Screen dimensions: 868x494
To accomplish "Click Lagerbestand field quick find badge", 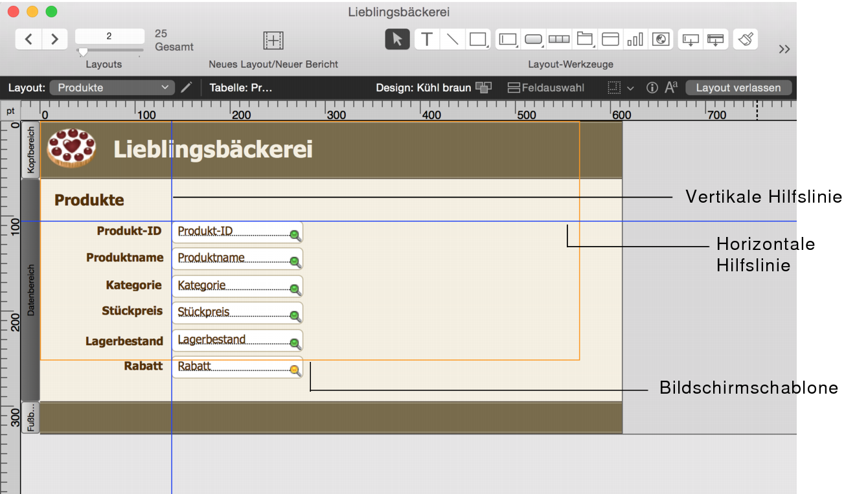I will [295, 343].
